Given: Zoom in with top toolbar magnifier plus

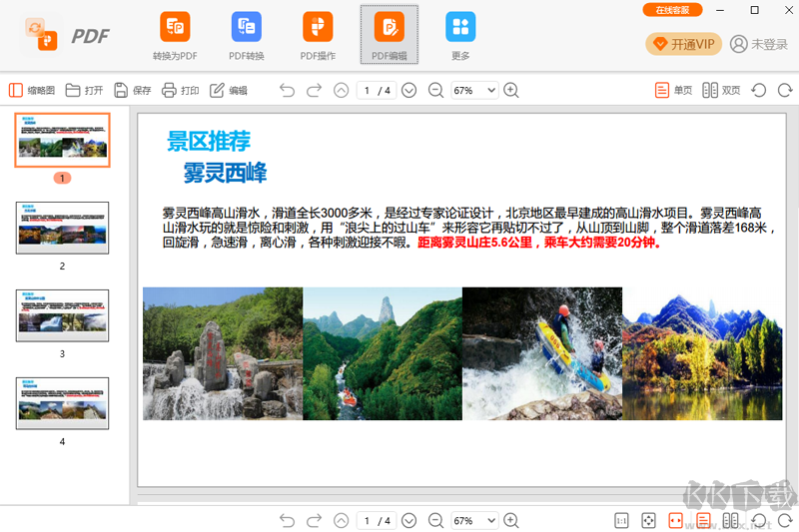Looking at the screenshot, I should (511, 91).
